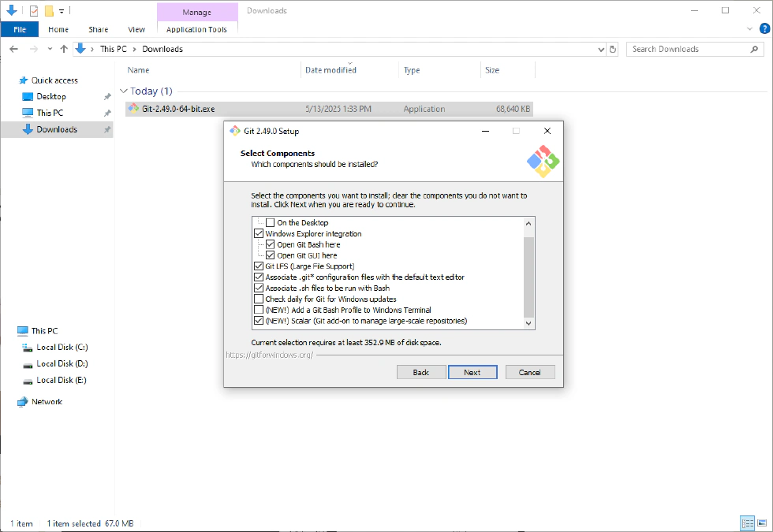Enable Check daily for Git updates
The height and width of the screenshot is (532, 773).
point(259,299)
